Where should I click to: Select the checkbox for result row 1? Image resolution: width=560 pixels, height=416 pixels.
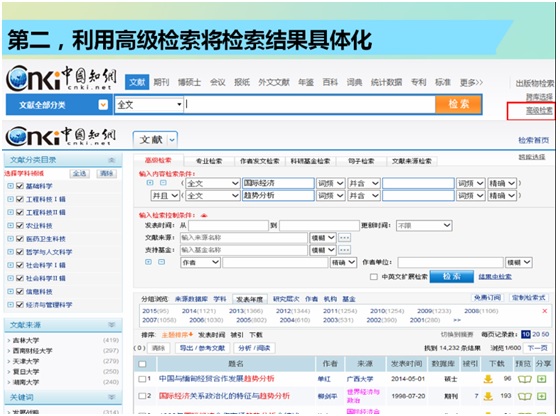click(x=142, y=379)
